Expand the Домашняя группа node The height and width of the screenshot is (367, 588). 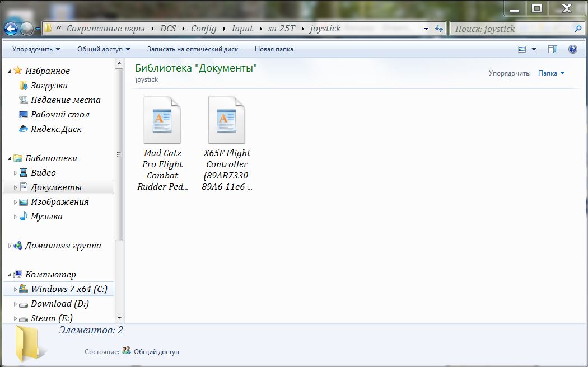pos(10,246)
